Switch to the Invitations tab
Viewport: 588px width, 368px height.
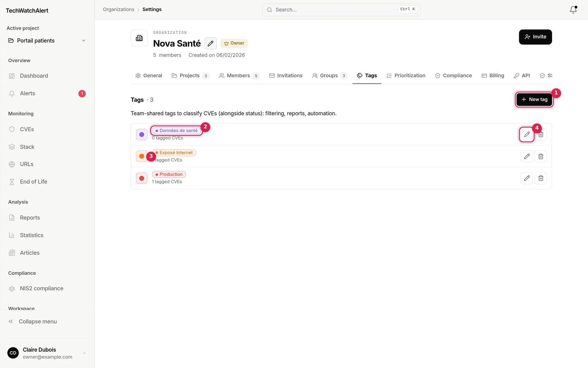[x=286, y=76]
